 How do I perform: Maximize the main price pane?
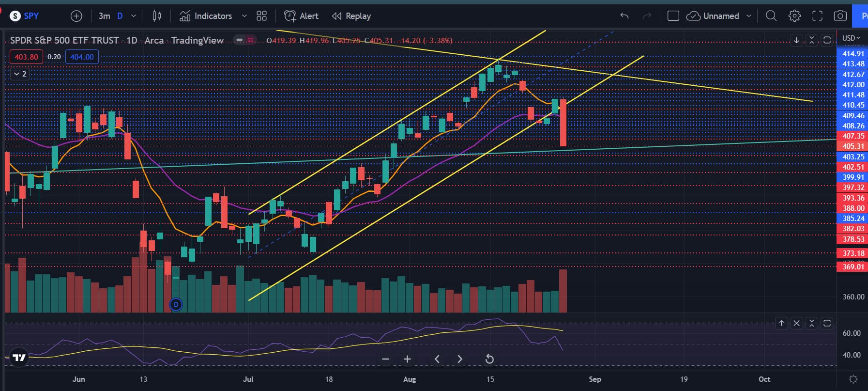(x=827, y=40)
